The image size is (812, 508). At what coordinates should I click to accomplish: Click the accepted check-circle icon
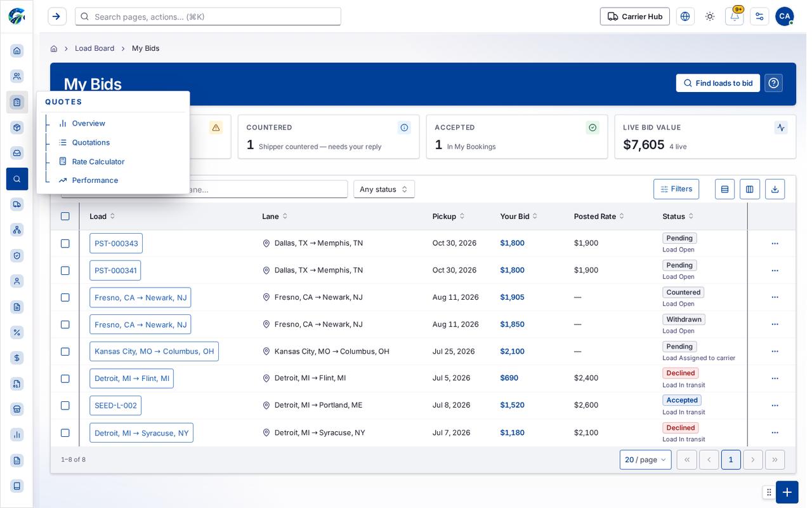tap(593, 128)
